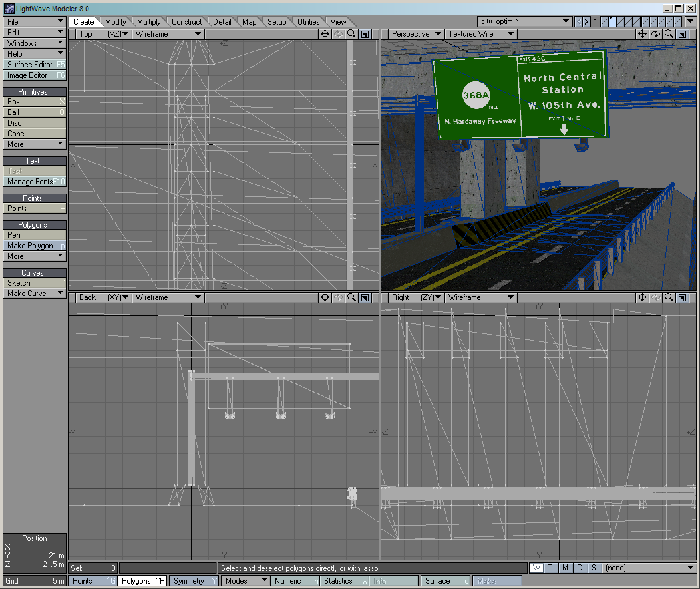Select layer 6 in the layer bank
Viewport: 700px width, 589px height.
pyautogui.click(x=644, y=21)
